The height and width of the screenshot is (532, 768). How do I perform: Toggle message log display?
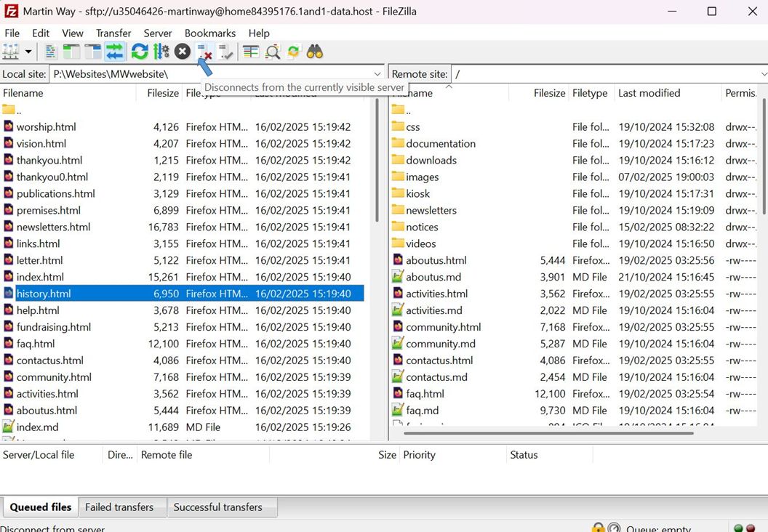(x=50, y=52)
